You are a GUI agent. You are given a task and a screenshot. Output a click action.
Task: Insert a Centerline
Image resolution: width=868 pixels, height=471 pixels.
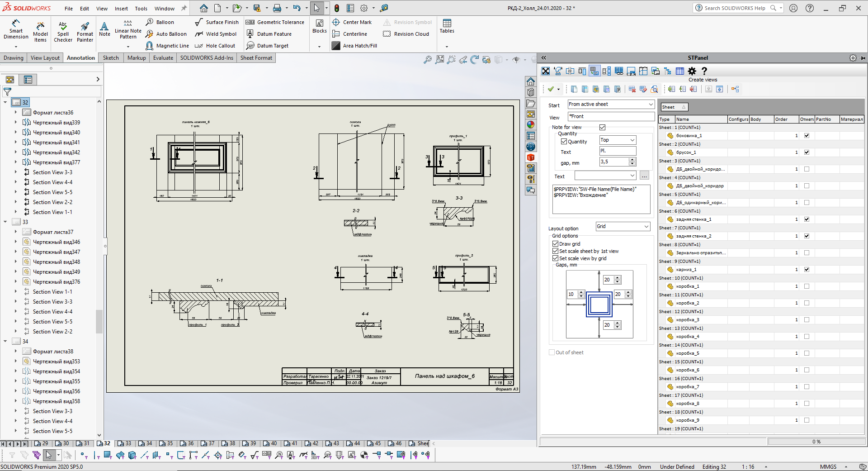[349, 34]
